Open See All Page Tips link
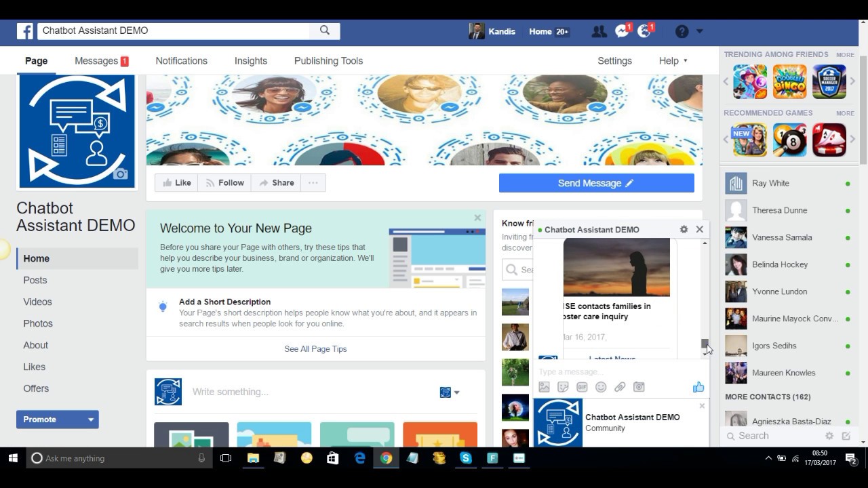Viewport: 868px width, 488px height. (315, 349)
